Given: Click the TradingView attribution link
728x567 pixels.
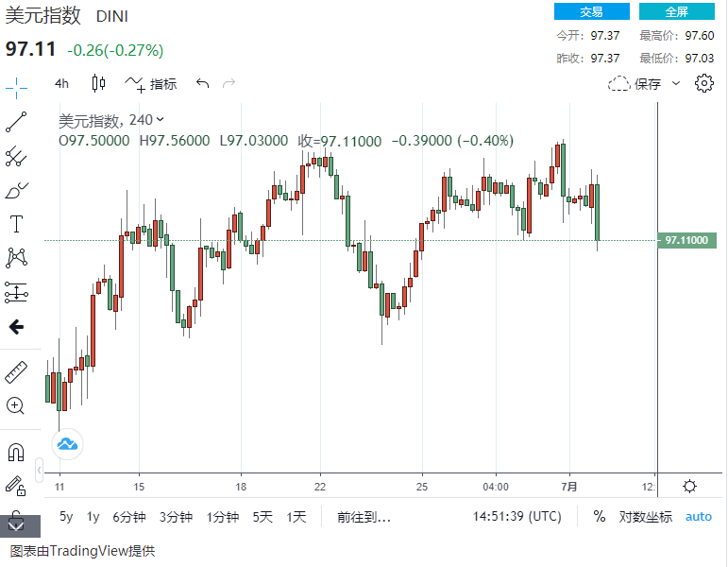Looking at the screenshot, I should 83,551.
